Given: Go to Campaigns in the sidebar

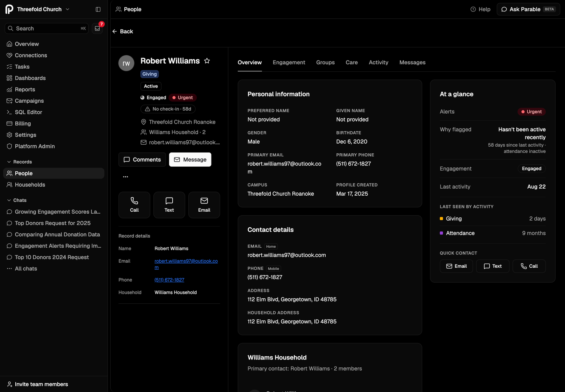Looking at the screenshot, I should click(x=54, y=101).
